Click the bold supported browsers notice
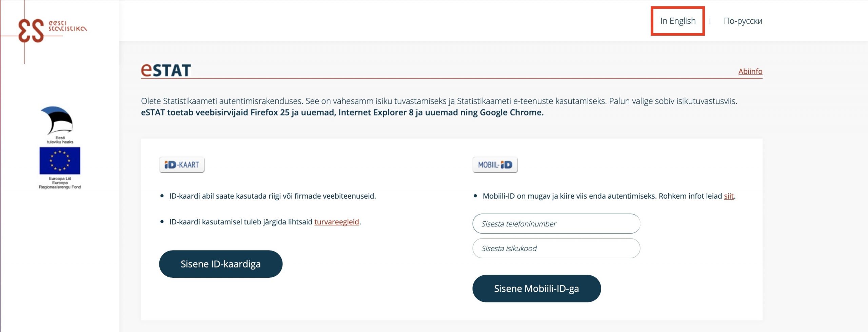The height and width of the screenshot is (332, 868). point(342,113)
